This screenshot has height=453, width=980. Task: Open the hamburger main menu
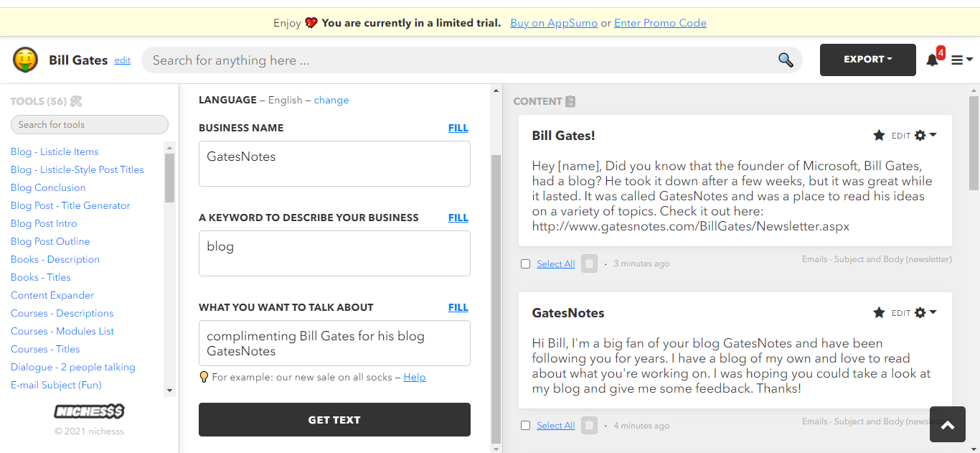pyautogui.click(x=961, y=60)
